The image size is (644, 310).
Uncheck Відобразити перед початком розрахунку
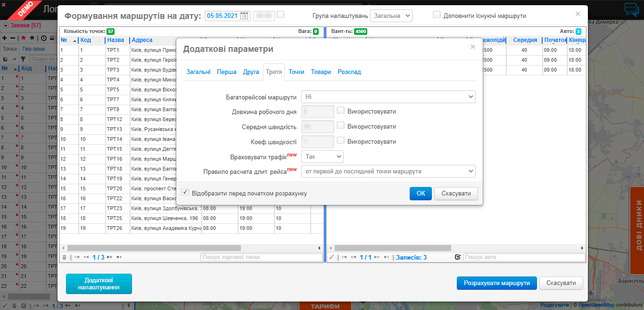pyautogui.click(x=185, y=193)
